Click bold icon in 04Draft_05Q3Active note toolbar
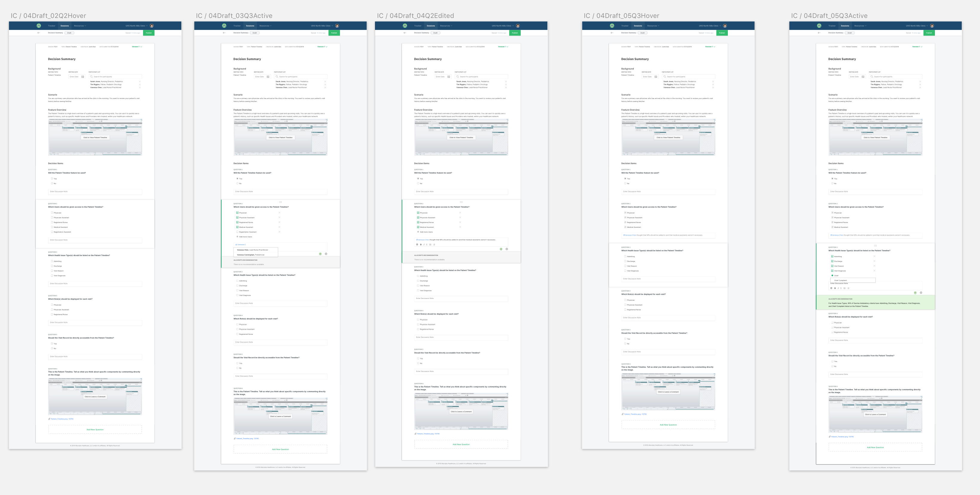 coord(835,288)
